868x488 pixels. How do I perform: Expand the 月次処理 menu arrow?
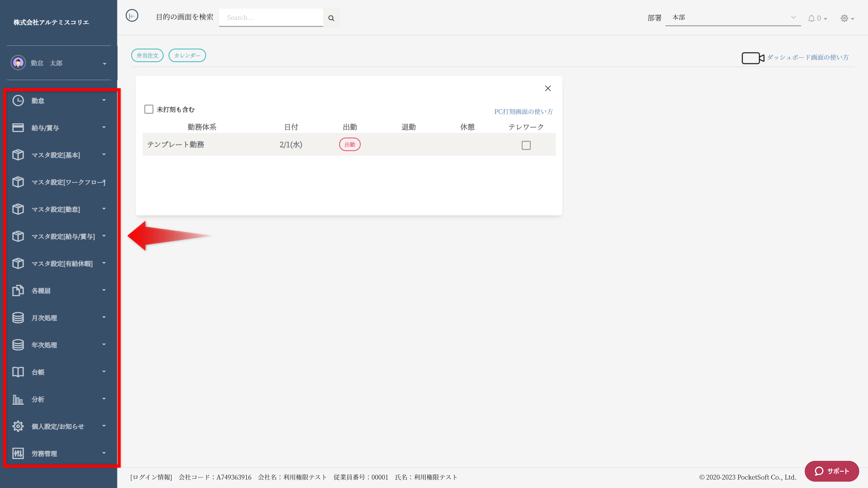pyautogui.click(x=104, y=317)
